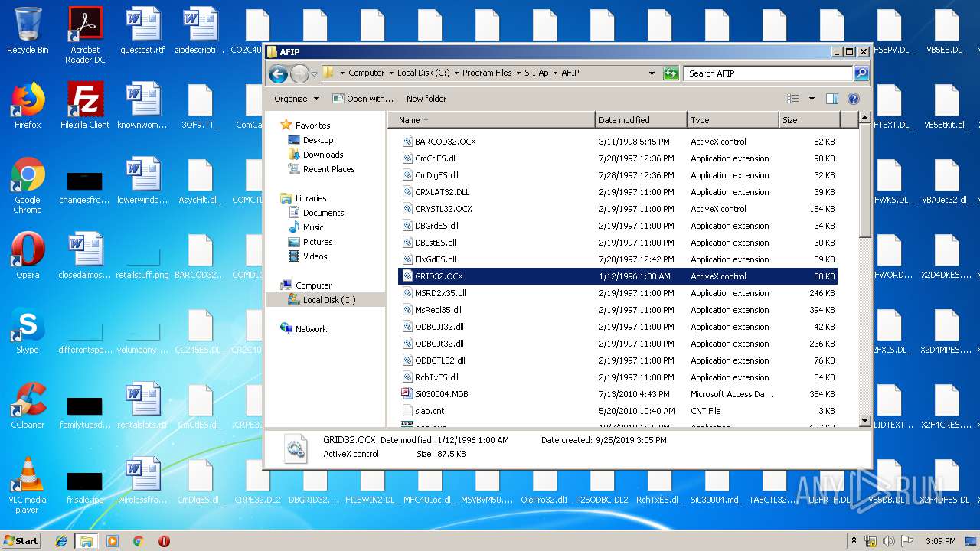The image size is (980, 551).
Task: Open Pictures library
Action: pyautogui.click(x=318, y=242)
